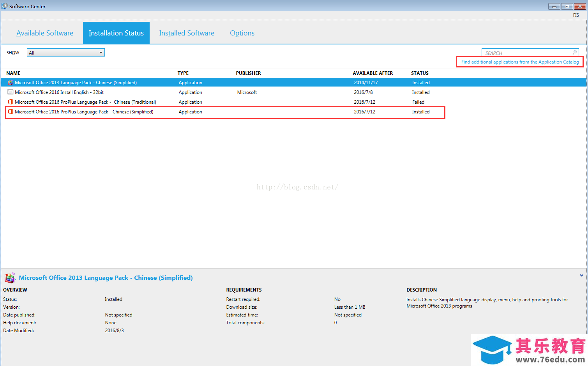Select Office 2016 ProPlus Language Pack Chinese (Traditional) row

click(293, 102)
